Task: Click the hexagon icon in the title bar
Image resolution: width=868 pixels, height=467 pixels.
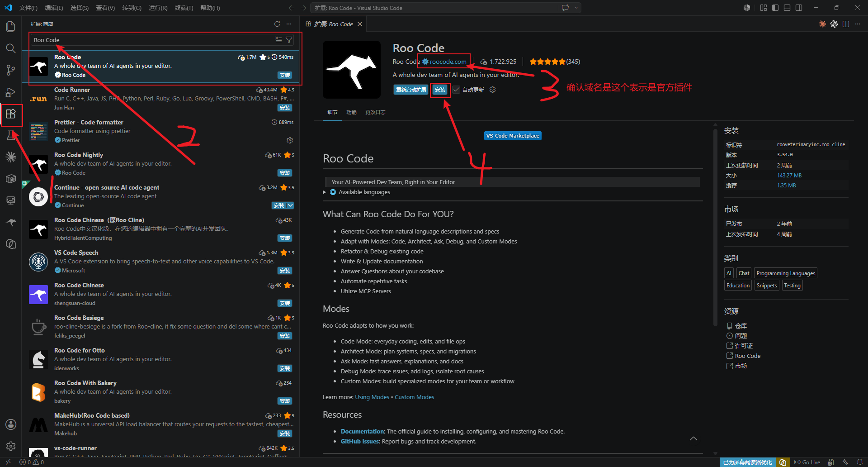Action: tap(747, 8)
